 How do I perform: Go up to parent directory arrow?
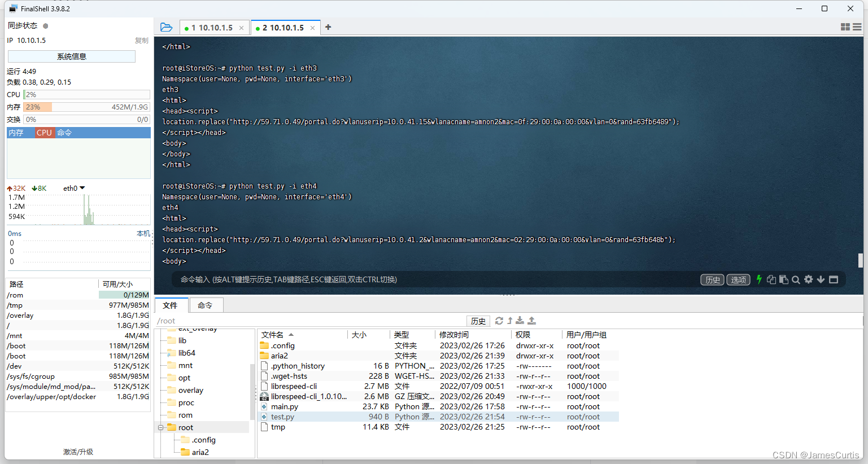tap(509, 321)
